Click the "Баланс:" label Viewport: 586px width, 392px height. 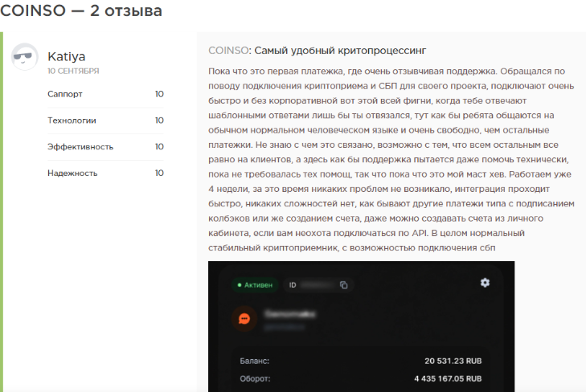click(x=255, y=361)
